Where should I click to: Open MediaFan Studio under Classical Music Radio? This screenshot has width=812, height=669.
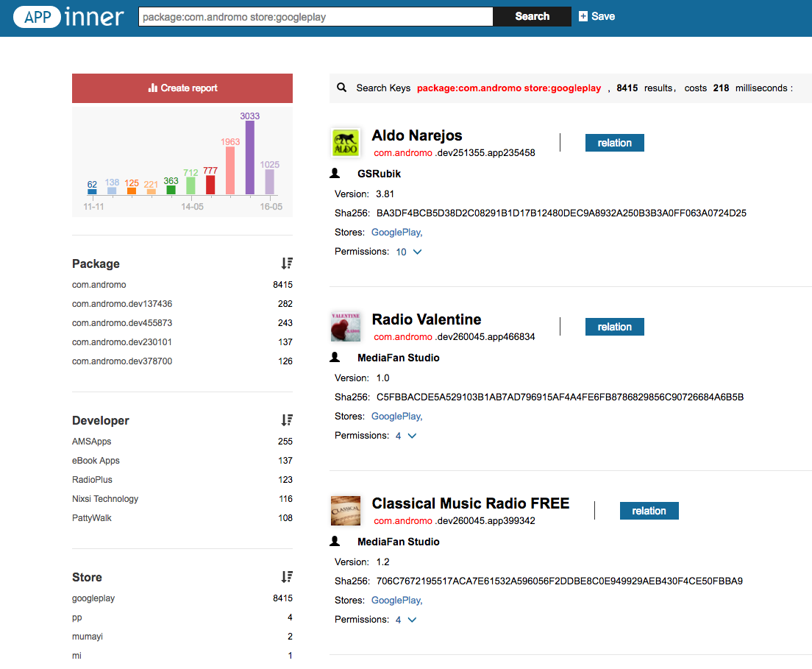pos(398,542)
